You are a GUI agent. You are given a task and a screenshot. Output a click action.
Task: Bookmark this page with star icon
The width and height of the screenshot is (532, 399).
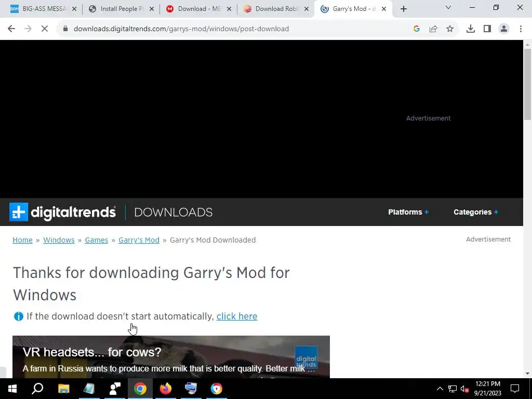450,29
